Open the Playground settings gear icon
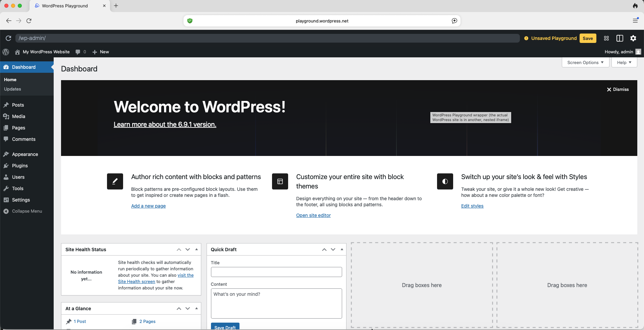The height and width of the screenshot is (330, 644). pyautogui.click(x=633, y=38)
